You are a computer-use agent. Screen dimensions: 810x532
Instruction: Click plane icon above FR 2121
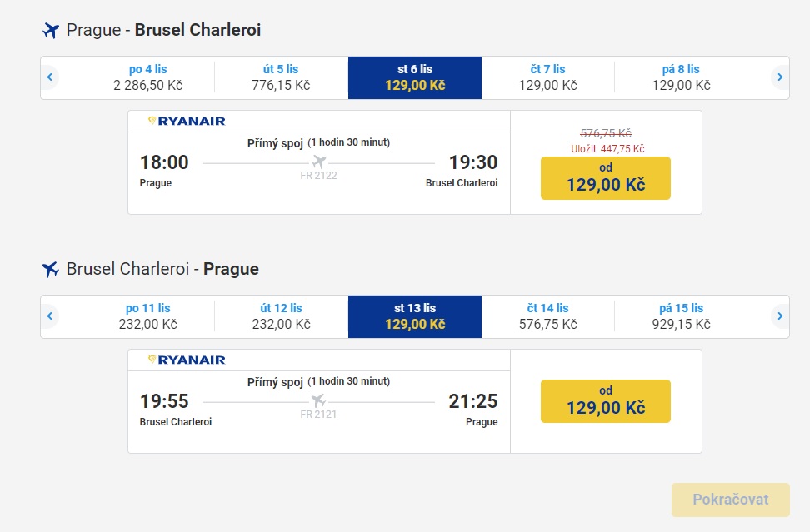(x=318, y=400)
